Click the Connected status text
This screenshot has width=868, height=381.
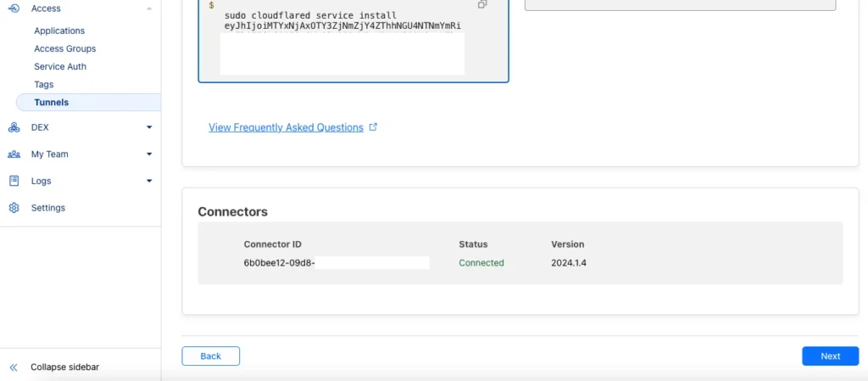(x=481, y=263)
